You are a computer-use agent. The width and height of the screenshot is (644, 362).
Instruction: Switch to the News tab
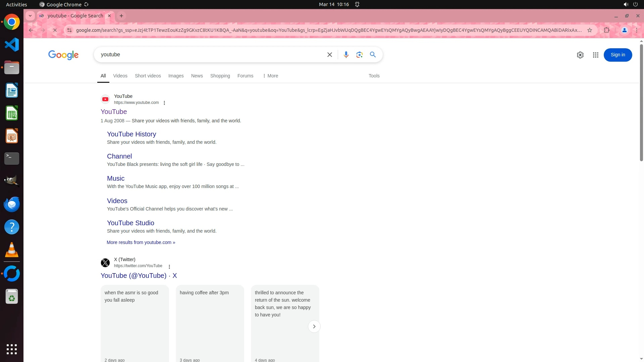tap(197, 76)
